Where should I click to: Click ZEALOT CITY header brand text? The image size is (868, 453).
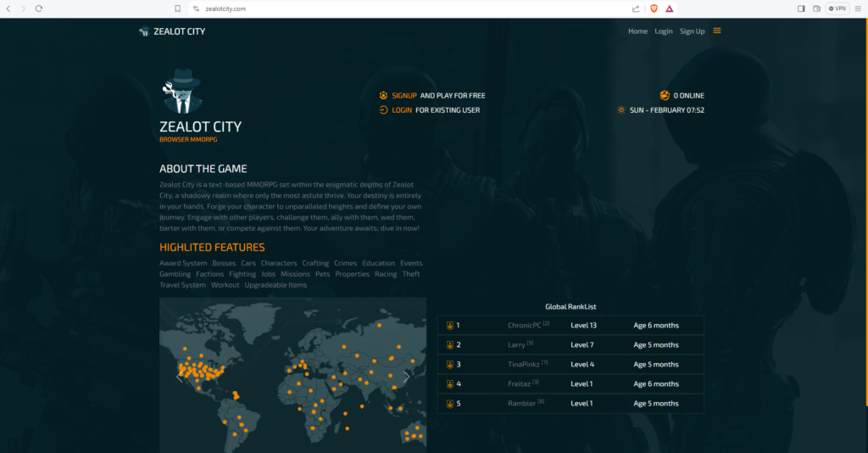tap(180, 31)
